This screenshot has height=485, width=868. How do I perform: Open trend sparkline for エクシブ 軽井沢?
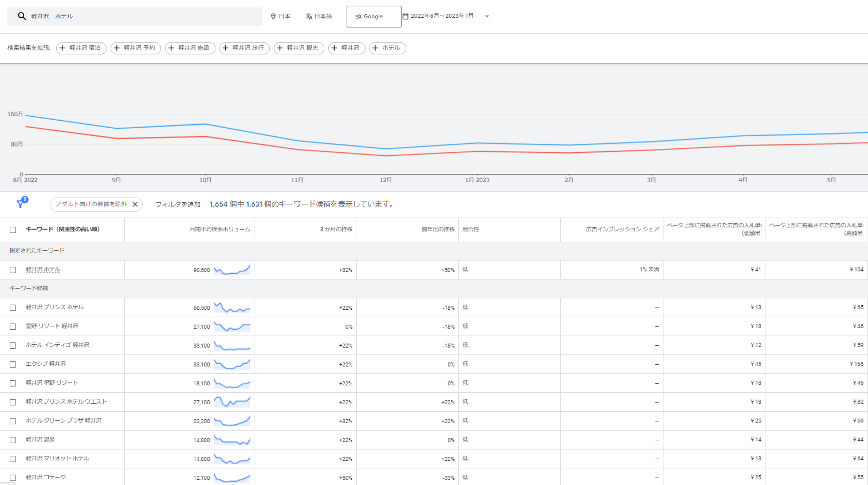pos(232,364)
